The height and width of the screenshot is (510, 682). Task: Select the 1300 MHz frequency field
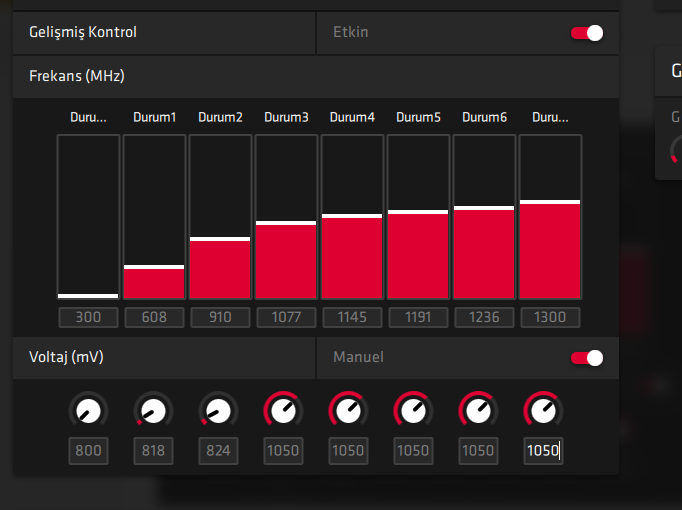550,317
